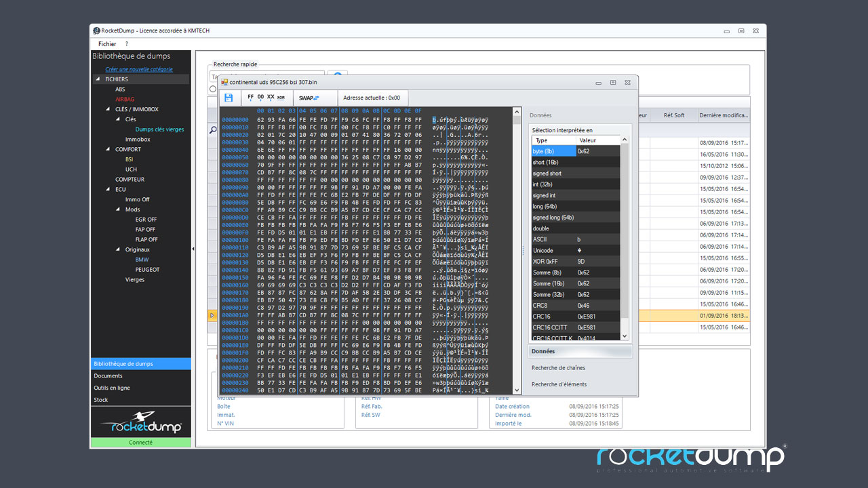Viewport: 868px width, 488px height.
Task: Click the hex editor window file icon
Action: click(224, 82)
